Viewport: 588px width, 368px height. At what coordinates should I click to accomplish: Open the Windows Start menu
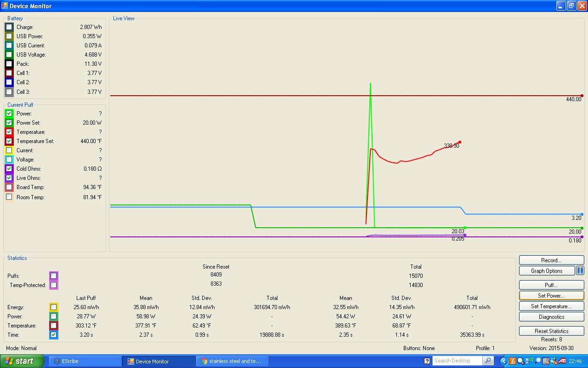pyautogui.click(x=22, y=361)
